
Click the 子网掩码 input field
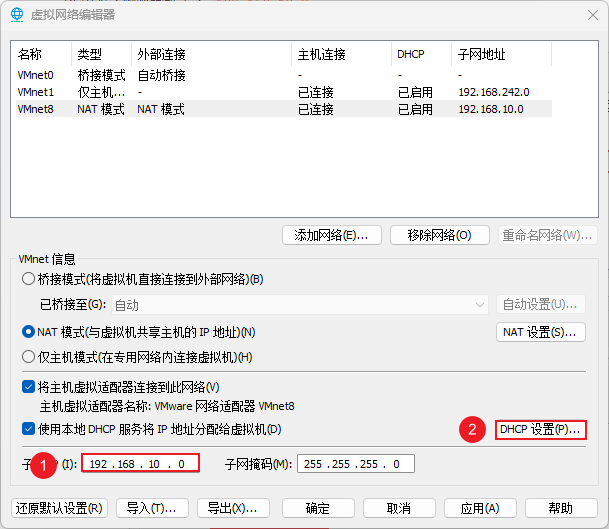355,464
